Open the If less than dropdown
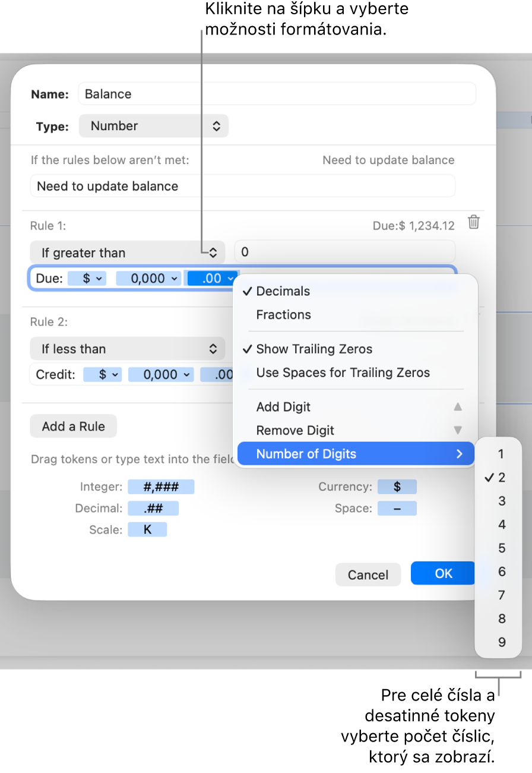 click(x=127, y=349)
